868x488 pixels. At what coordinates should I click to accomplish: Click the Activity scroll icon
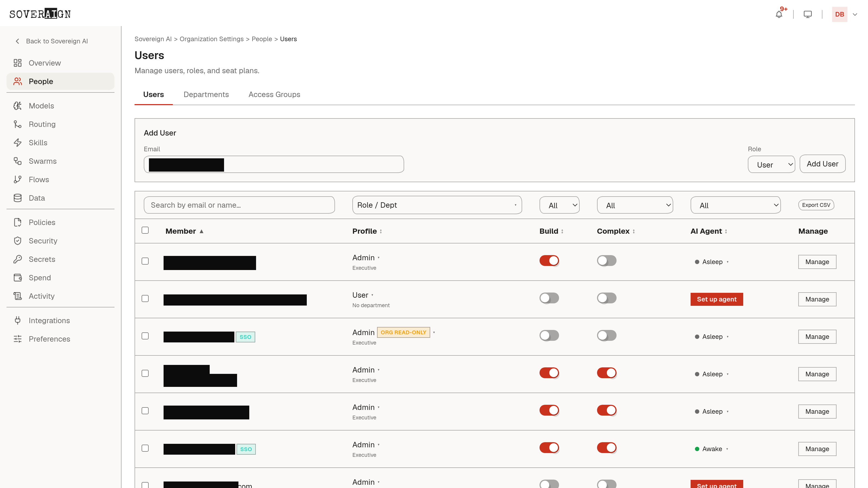pos(18,296)
